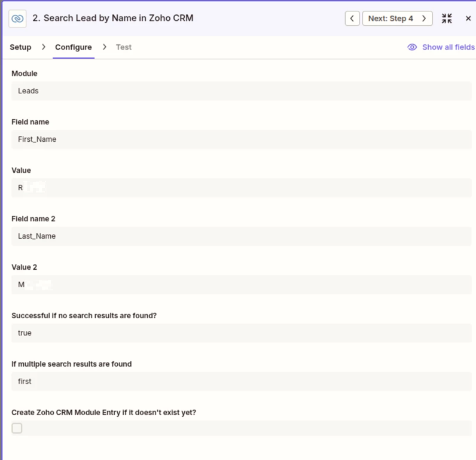
Task: Open the Test tab
Action: (x=124, y=47)
